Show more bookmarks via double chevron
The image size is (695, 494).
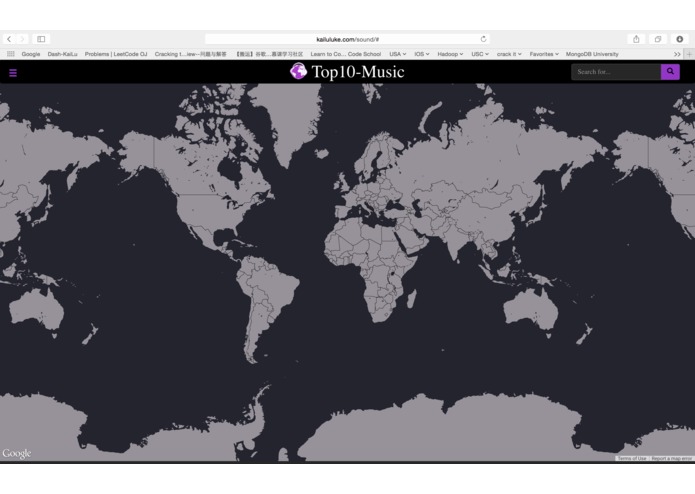pyautogui.click(x=677, y=54)
